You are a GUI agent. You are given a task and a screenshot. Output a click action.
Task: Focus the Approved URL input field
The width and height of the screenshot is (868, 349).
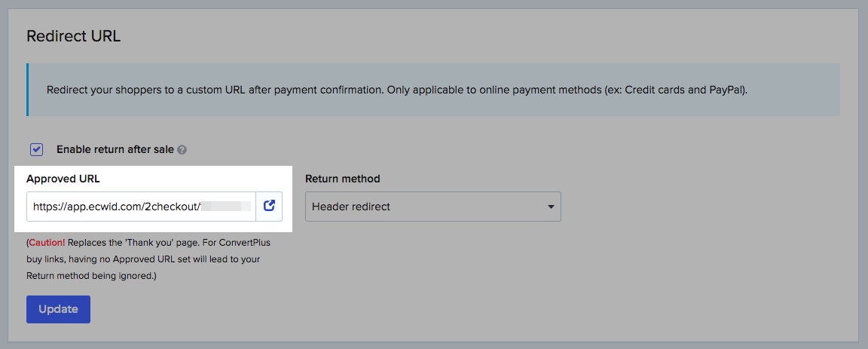(x=141, y=206)
